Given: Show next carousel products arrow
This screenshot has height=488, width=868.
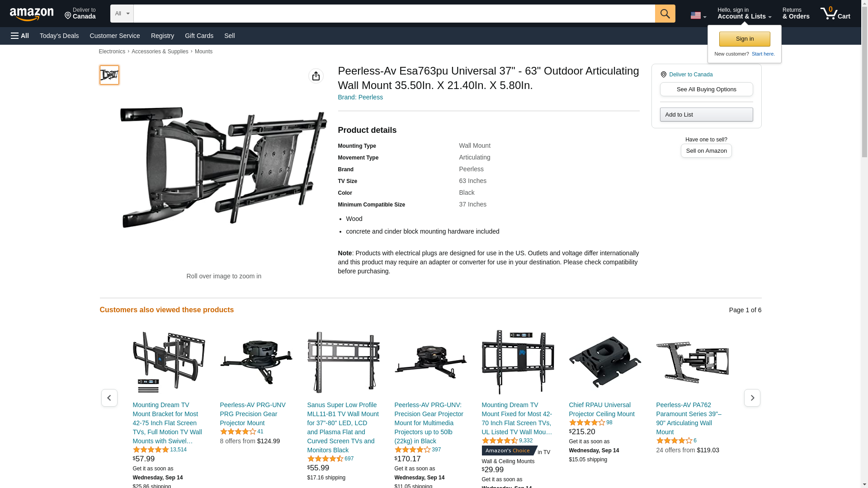Looking at the screenshot, I should [752, 398].
